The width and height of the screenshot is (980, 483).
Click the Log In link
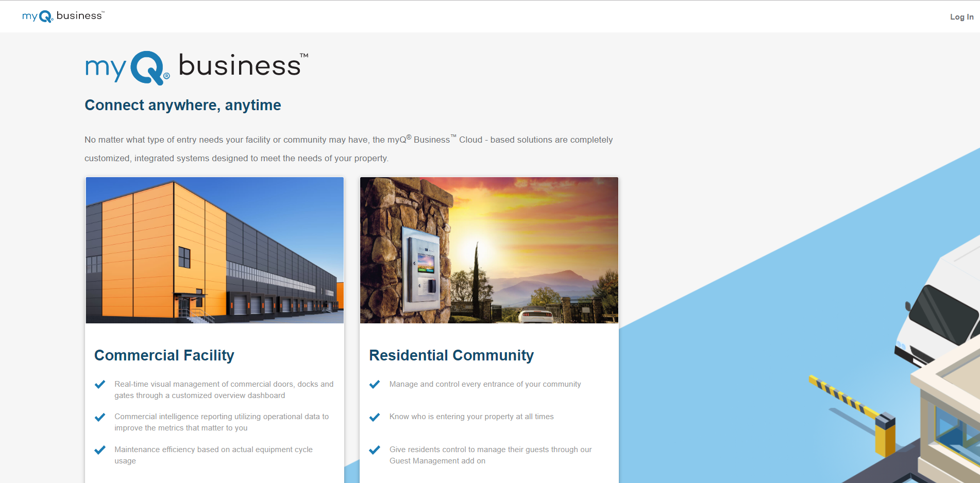pyautogui.click(x=961, y=16)
